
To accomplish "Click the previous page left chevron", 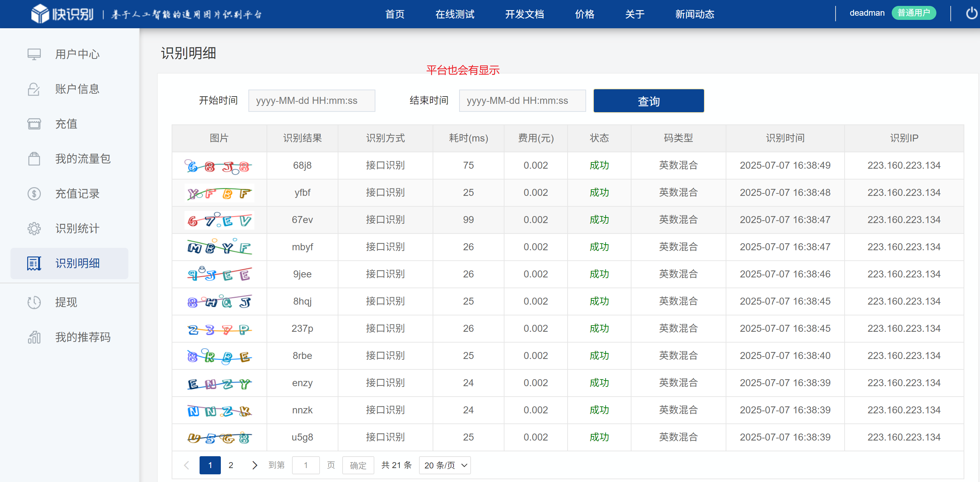I will (186, 465).
